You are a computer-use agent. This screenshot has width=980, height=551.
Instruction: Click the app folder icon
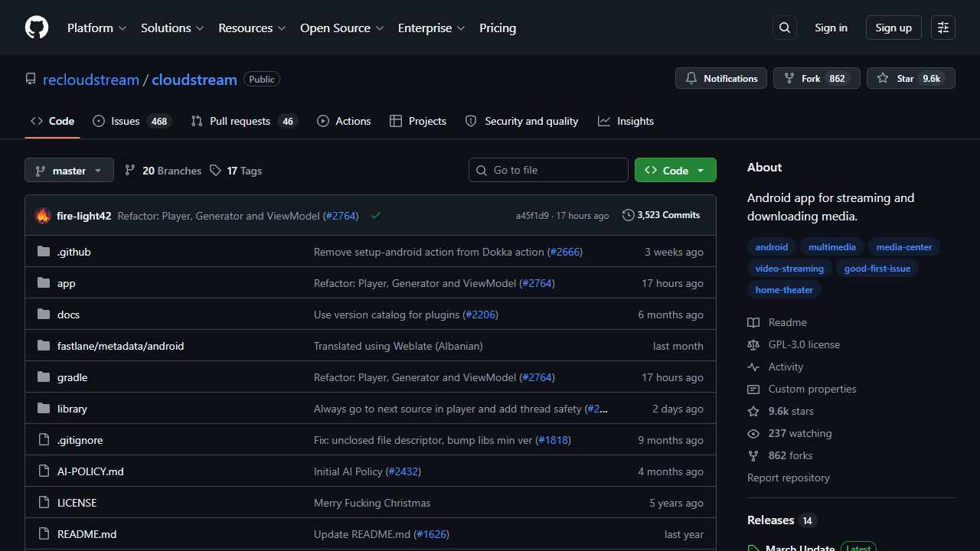coord(44,283)
